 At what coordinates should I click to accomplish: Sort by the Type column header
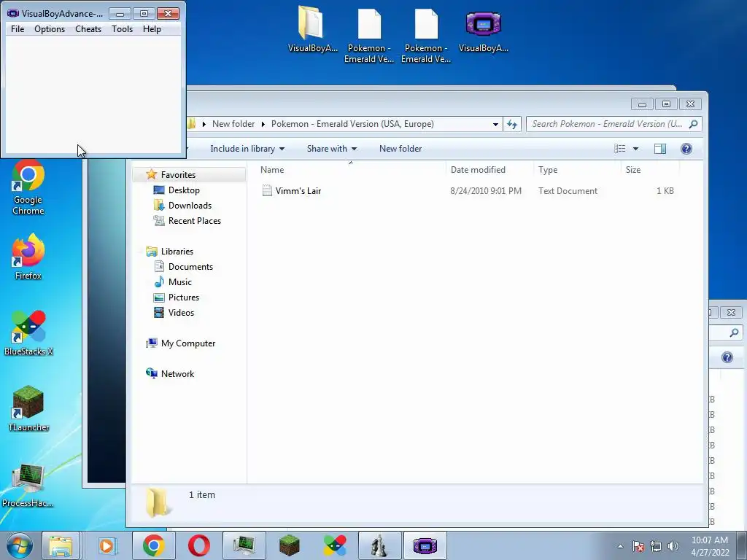[578, 169]
